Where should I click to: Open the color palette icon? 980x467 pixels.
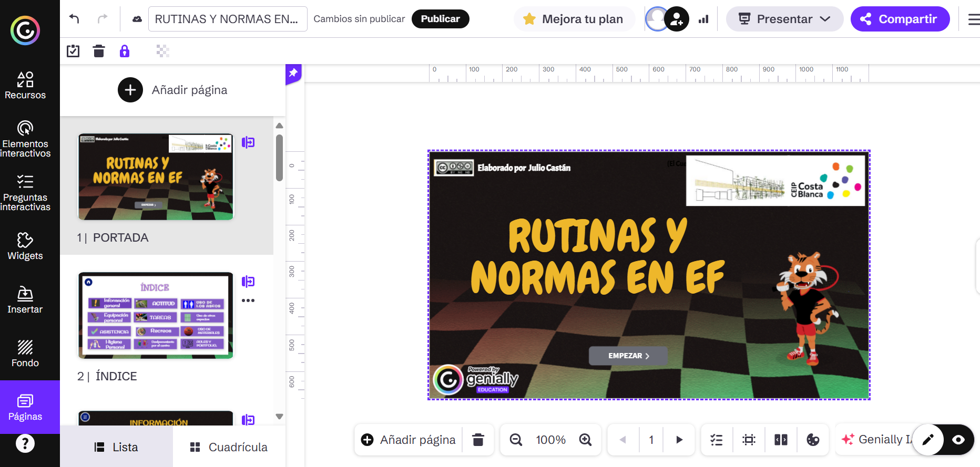point(813,440)
